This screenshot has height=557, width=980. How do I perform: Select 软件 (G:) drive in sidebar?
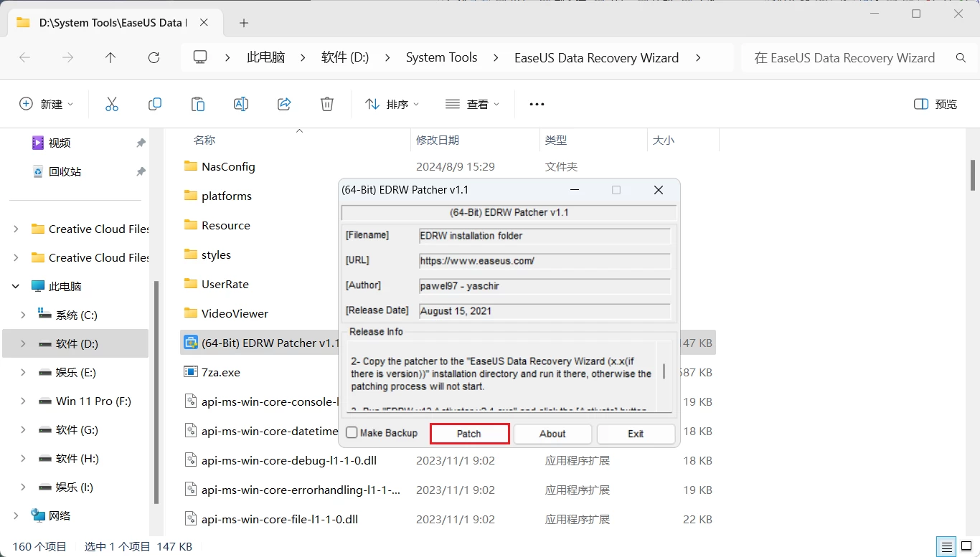77,430
